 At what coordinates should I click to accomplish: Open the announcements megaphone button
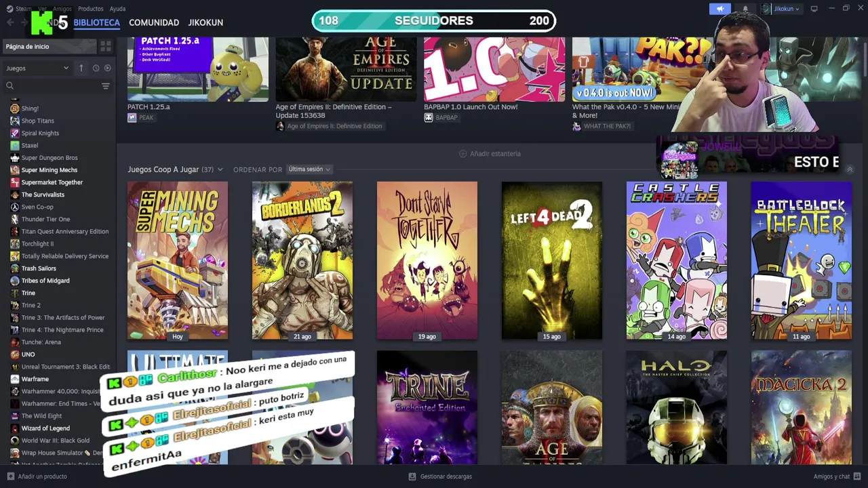pos(719,9)
